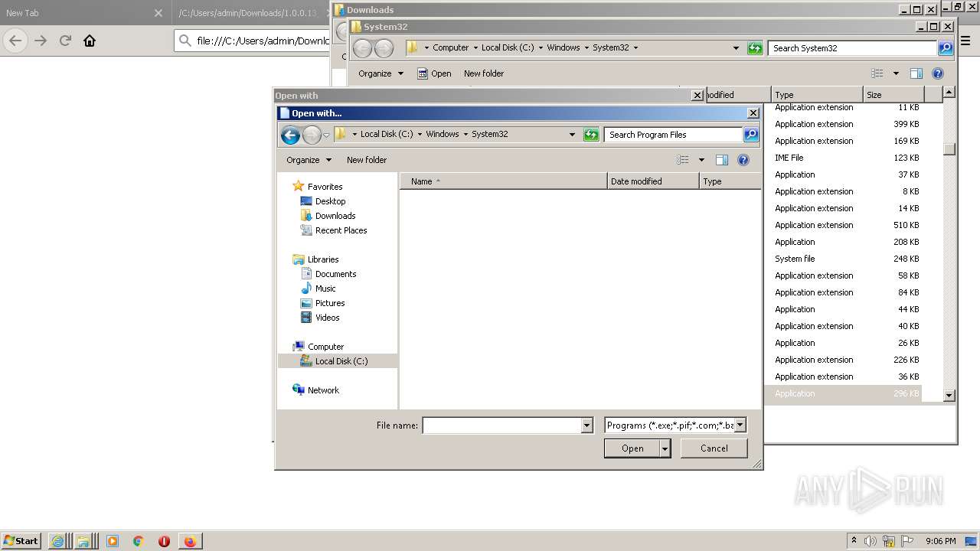The height and width of the screenshot is (551, 980).
Task: Switch to the New Tab browser tab
Action: (x=77, y=13)
